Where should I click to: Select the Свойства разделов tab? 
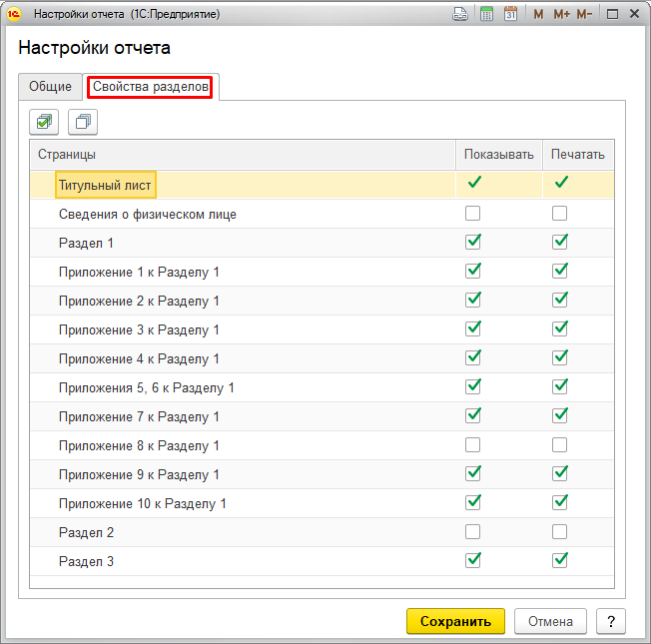150,87
